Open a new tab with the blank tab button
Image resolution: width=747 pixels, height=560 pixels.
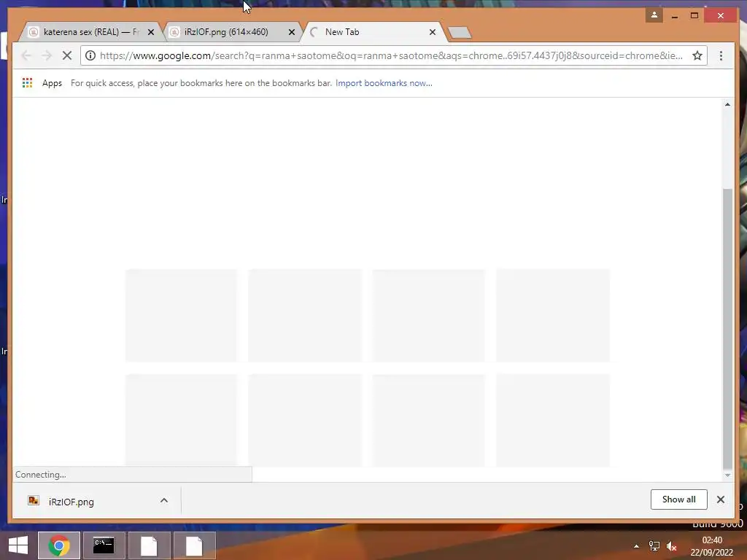click(x=460, y=33)
